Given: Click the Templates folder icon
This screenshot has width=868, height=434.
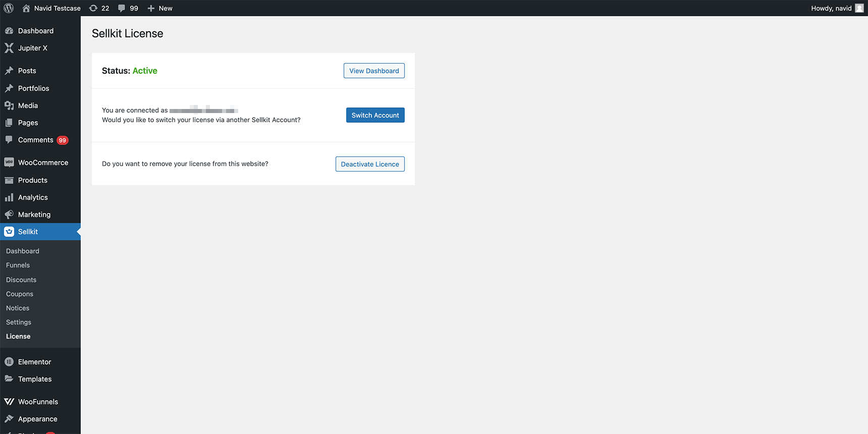Looking at the screenshot, I should [9, 379].
